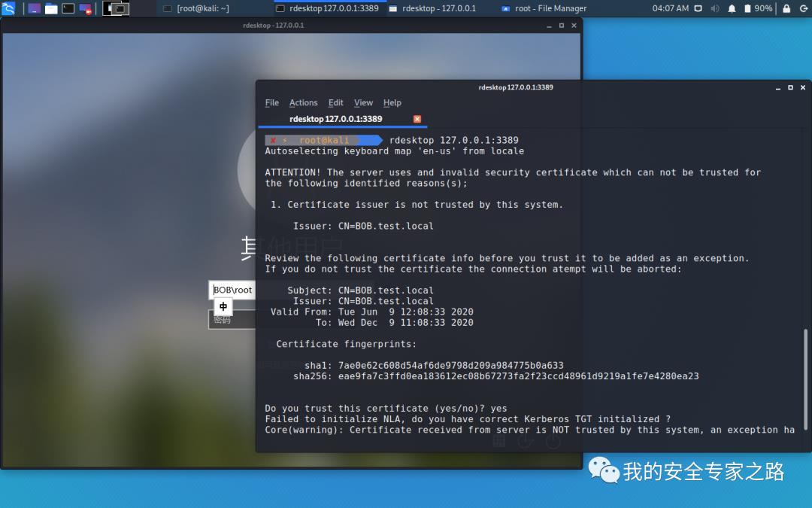Switch to the root - File Manager taskbar entry
The height and width of the screenshot is (508, 812).
pyautogui.click(x=544, y=8)
